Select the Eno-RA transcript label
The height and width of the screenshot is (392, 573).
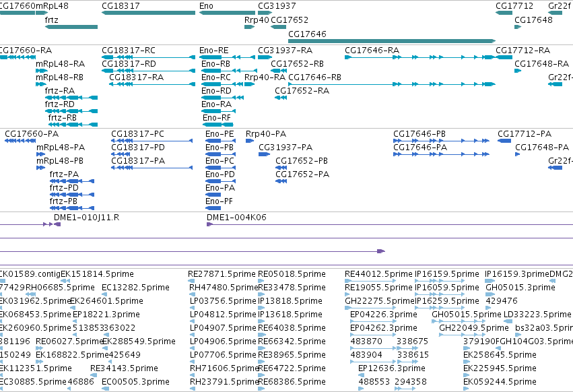pyautogui.click(x=216, y=104)
